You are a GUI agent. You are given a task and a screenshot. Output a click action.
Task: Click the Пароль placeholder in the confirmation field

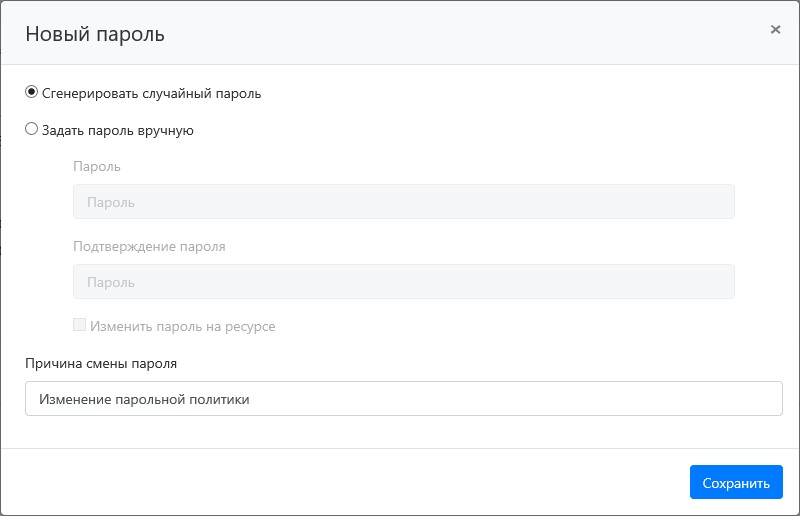pyautogui.click(x=111, y=282)
